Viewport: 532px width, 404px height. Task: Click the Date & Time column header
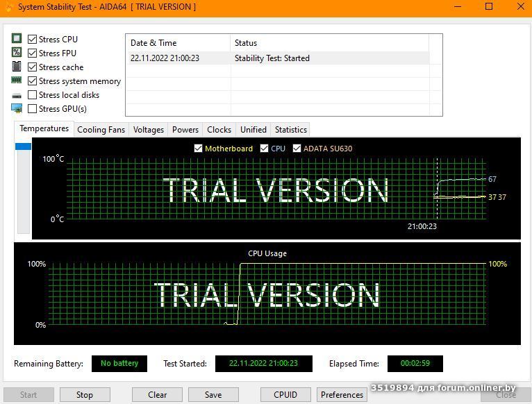(x=178, y=43)
